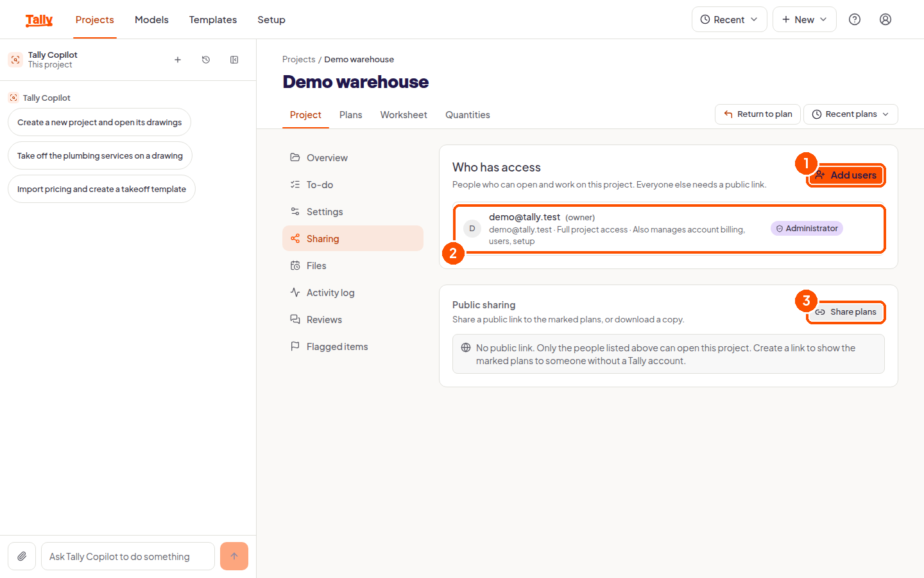This screenshot has width=924, height=578.
Task: Open To-do in project sidebar
Action: tap(353, 185)
